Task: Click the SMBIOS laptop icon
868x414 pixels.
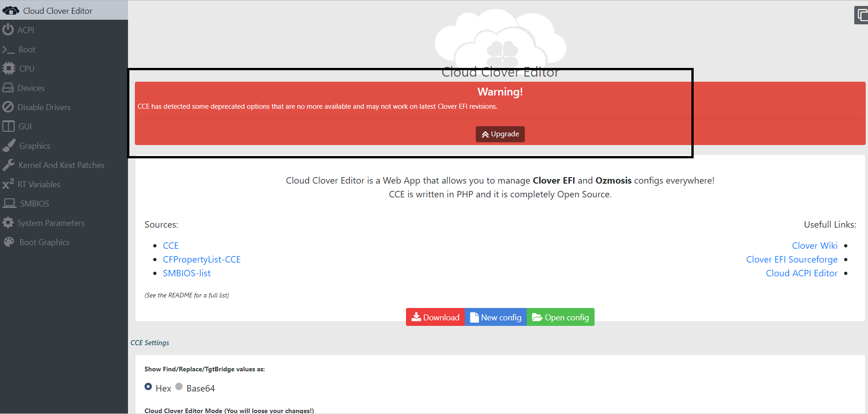Action: 9,203
